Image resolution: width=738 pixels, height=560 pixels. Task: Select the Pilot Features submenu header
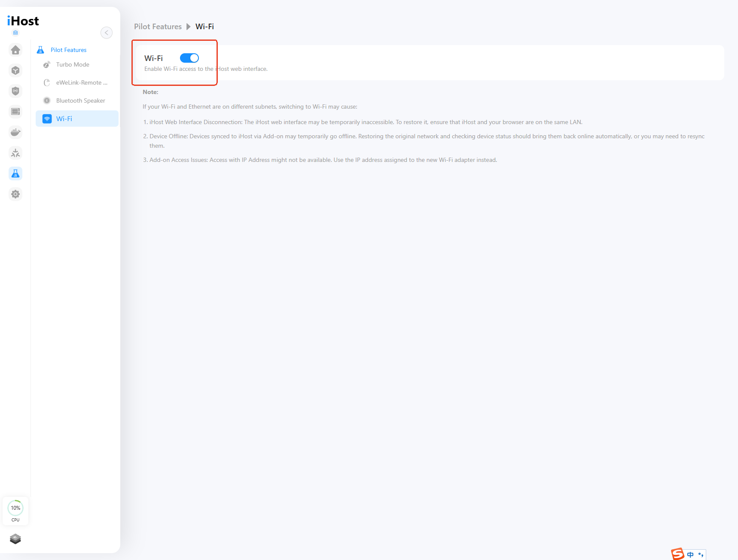[69, 50]
